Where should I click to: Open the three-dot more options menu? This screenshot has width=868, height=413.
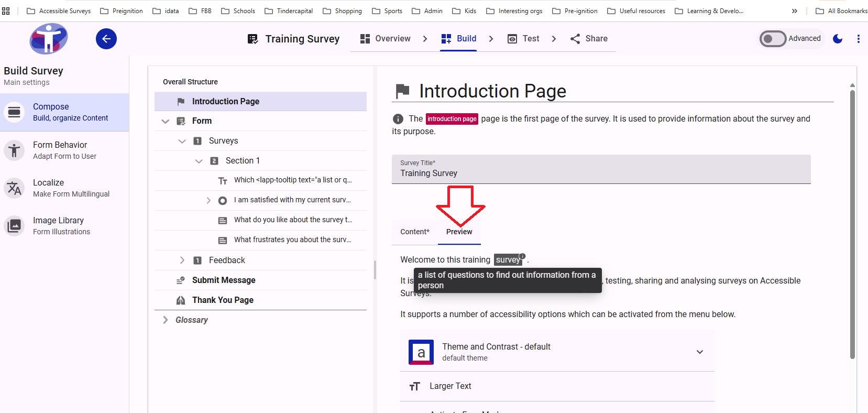point(858,39)
